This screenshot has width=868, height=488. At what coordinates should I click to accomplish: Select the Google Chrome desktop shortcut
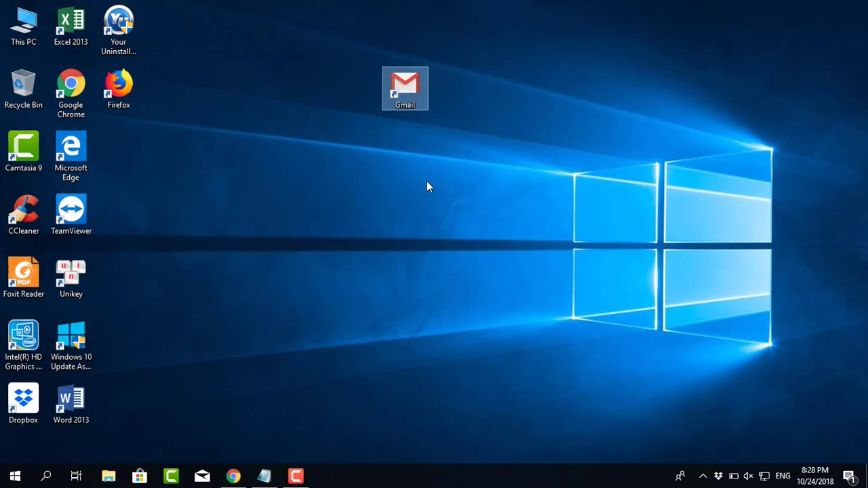(x=71, y=94)
